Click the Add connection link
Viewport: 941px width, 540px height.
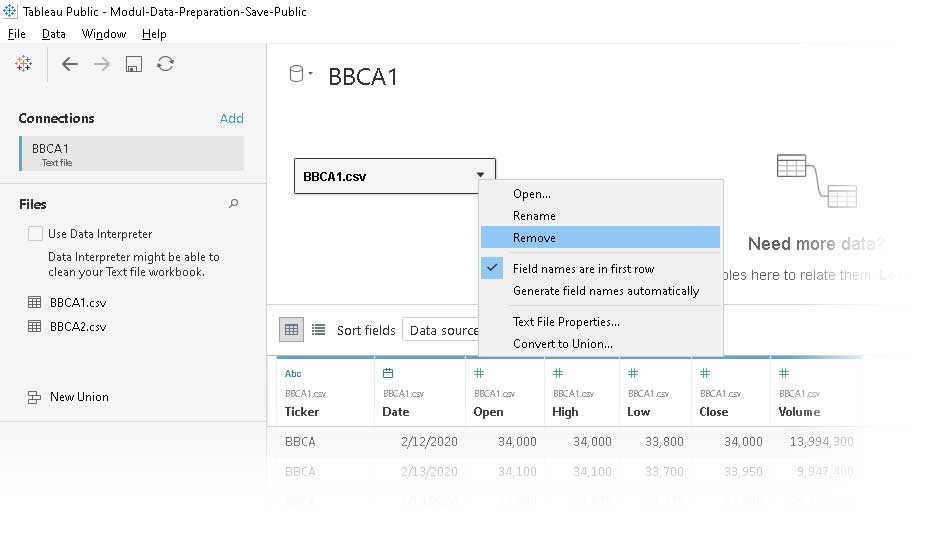pyautogui.click(x=232, y=118)
